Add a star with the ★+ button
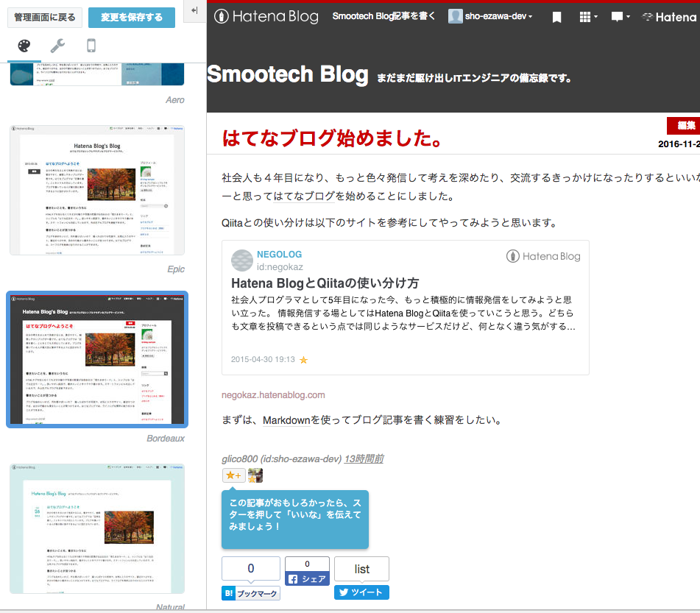This screenshot has width=700, height=613. point(233,475)
